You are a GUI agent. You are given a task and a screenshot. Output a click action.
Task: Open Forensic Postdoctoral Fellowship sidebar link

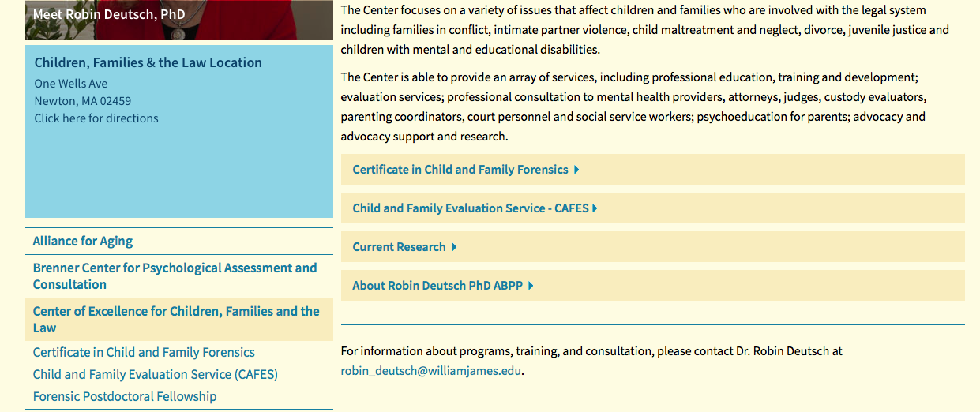click(125, 397)
